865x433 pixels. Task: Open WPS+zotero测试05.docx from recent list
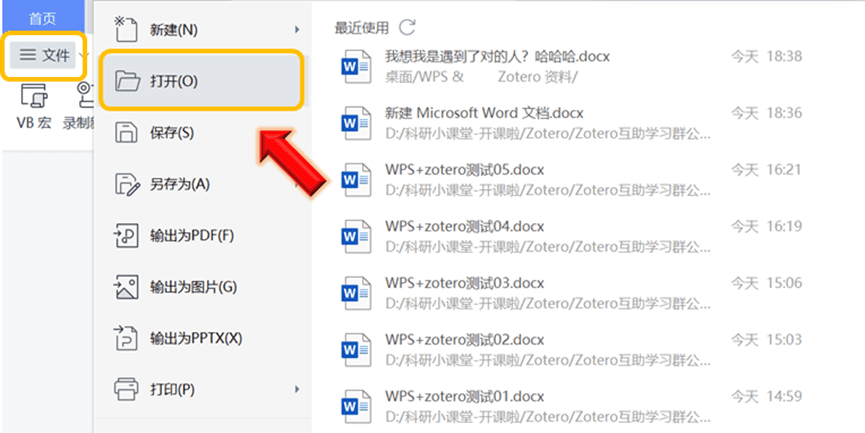[x=464, y=169]
